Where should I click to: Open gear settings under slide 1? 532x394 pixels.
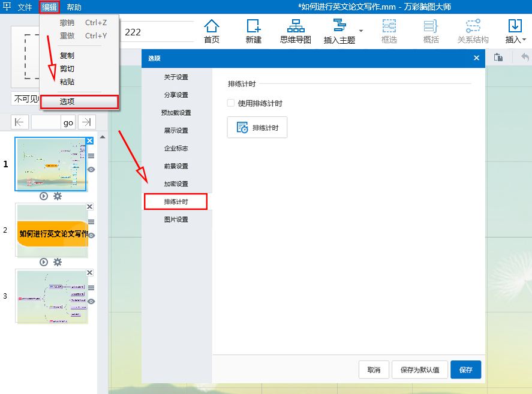(x=58, y=196)
